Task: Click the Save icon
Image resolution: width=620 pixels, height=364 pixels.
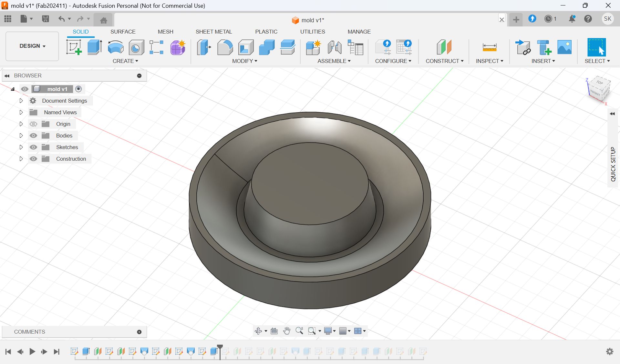Action: (x=46, y=19)
